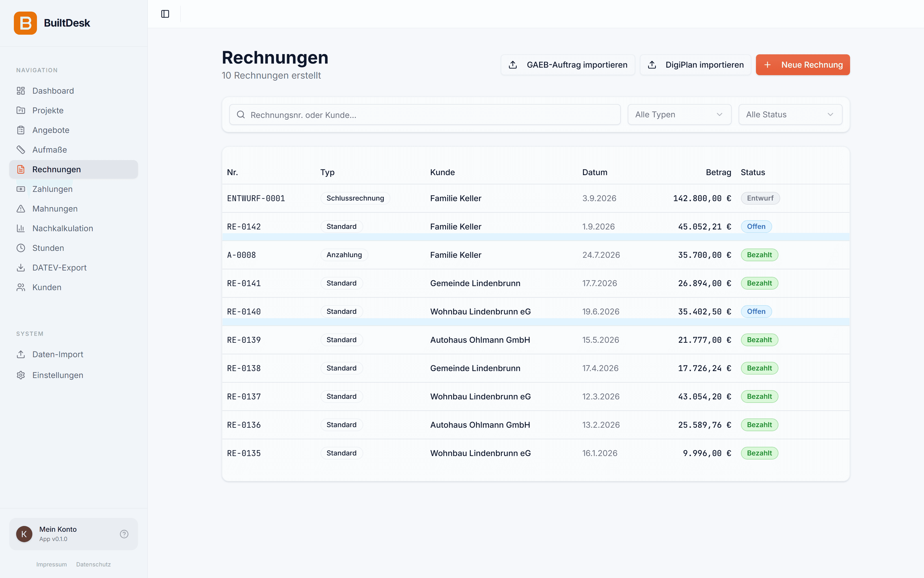Click the K account avatar
The height and width of the screenshot is (578, 924).
[24, 534]
